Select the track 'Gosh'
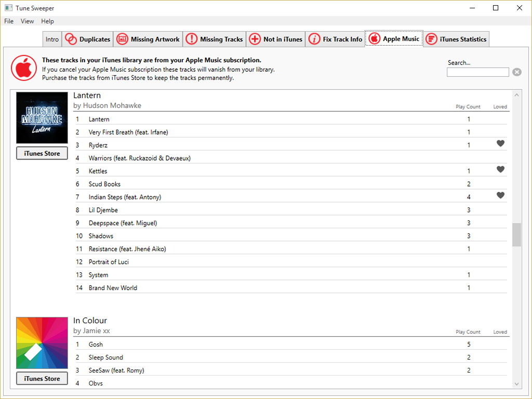This screenshot has height=399, width=532. pyautogui.click(x=291, y=344)
